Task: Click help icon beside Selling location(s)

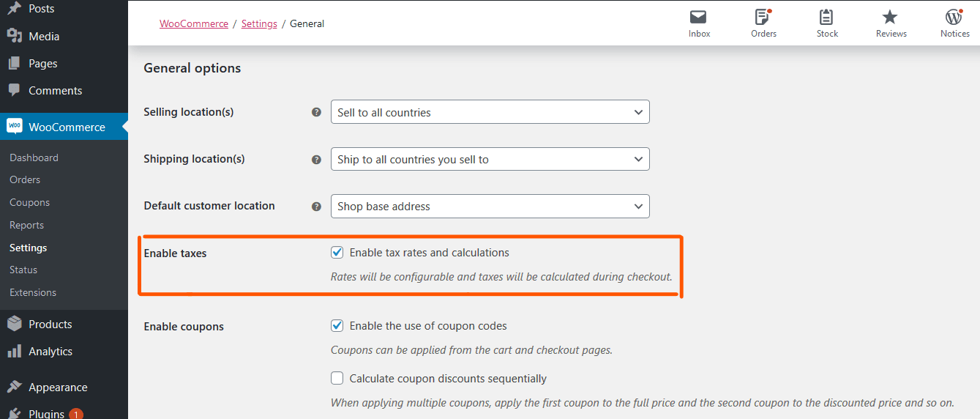Action: click(x=316, y=113)
